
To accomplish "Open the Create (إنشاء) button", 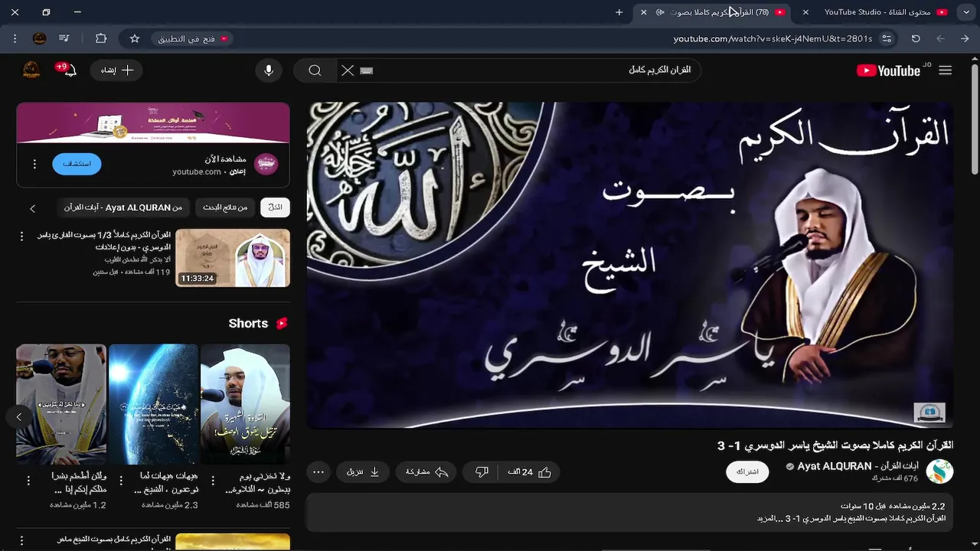I will [x=117, y=70].
